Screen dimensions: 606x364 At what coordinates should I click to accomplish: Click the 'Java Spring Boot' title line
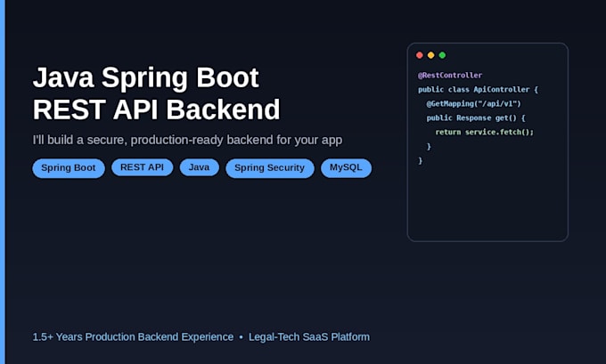click(x=145, y=78)
